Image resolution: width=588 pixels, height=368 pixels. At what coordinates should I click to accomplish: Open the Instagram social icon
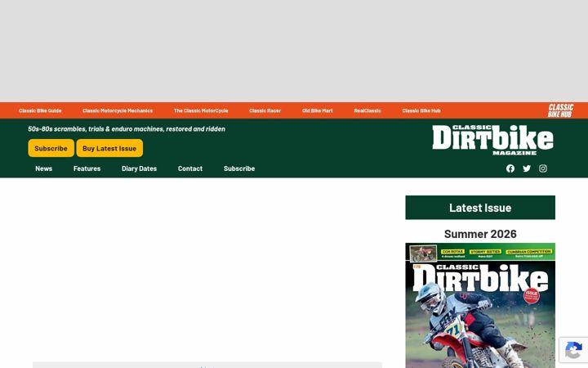click(x=543, y=168)
